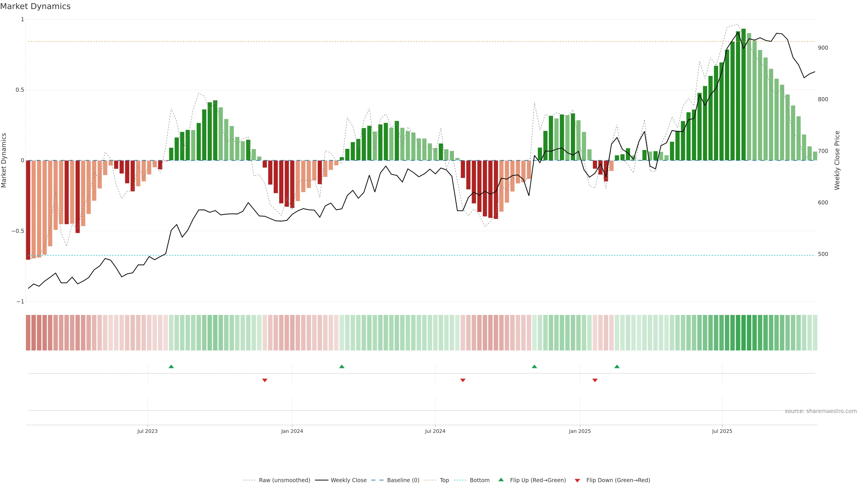Click the red flip-down triangle after Jan 2025
The image size is (868, 488).
click(595, 380)
